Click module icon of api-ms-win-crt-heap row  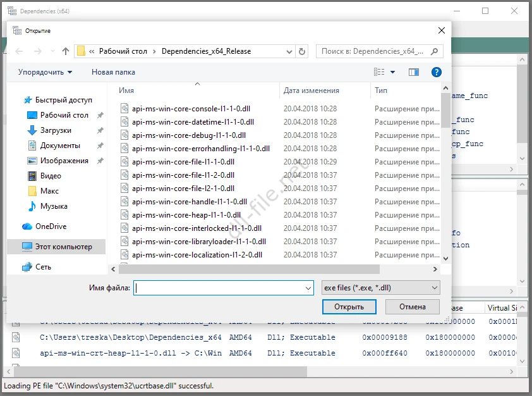(16, 353)
